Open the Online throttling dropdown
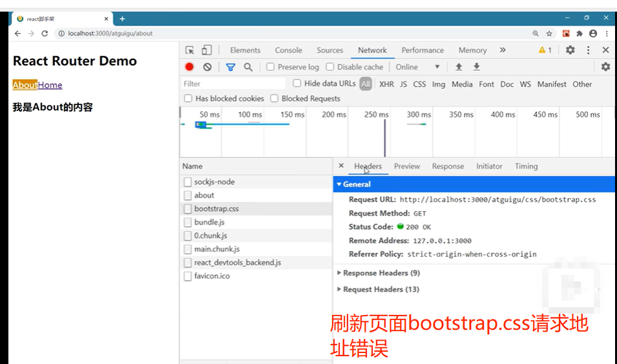This screenshot has width=617, height=364. point(417,67)
